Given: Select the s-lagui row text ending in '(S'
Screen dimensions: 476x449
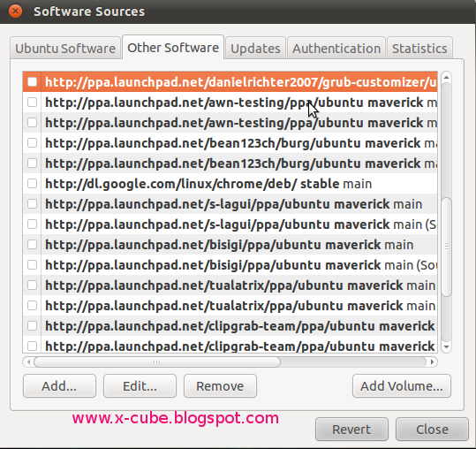Looking at the screenshot, I should [241, 224].
